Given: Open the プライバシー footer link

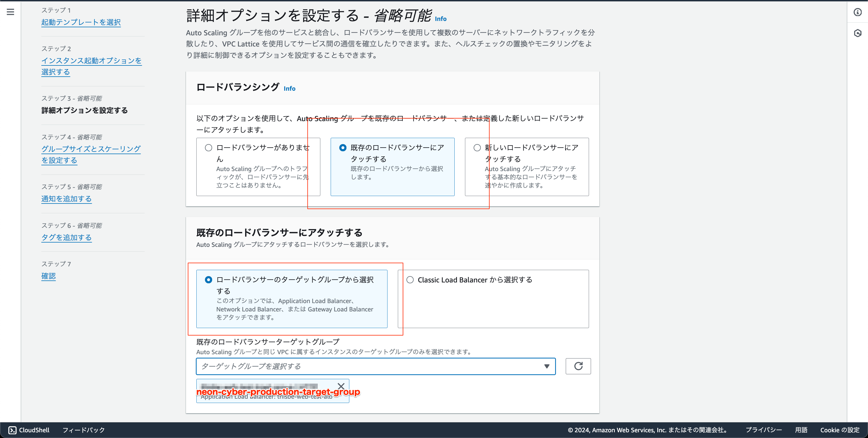Looking at the screenshot, I should (764, 430).
